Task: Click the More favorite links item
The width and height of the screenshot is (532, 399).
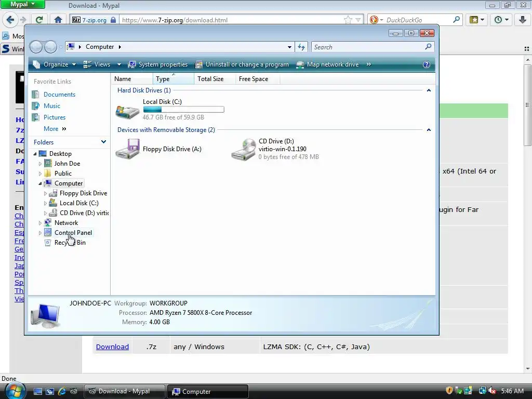Action: (x=55, y=129)
